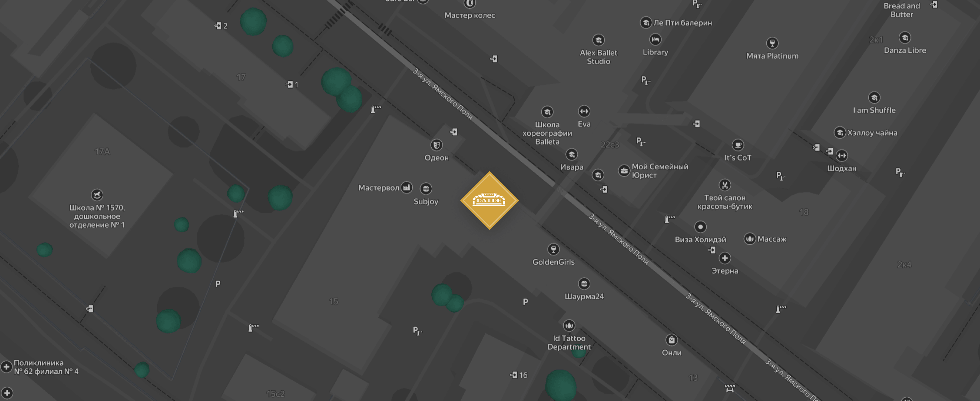Select building number 22с3 label
This screenshot has height=401, width=980.
point(610,145)
